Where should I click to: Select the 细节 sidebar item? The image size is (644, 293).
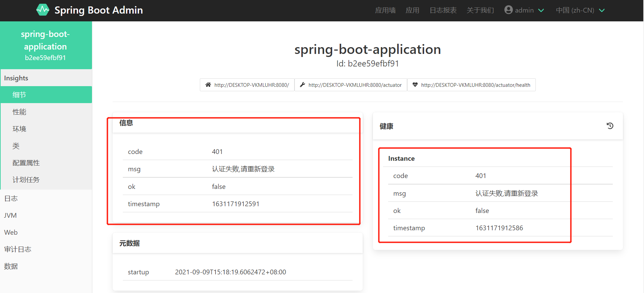pyautogui.click(x=46, y=95)
